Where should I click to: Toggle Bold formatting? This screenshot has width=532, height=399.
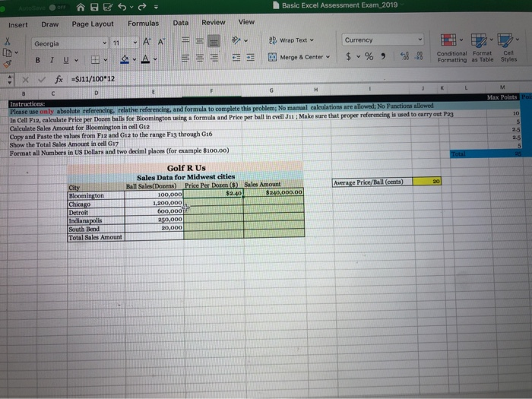tap(38, 60)
